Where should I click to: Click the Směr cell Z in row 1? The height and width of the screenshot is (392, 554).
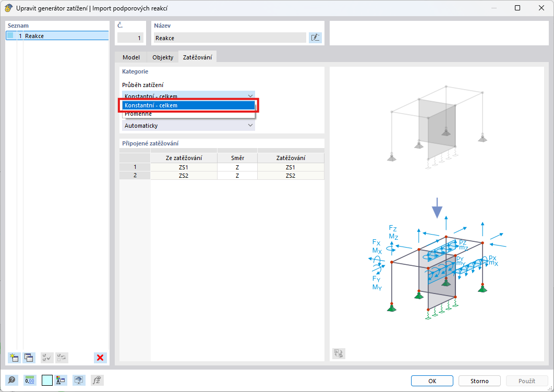click(x=237, y=167)
